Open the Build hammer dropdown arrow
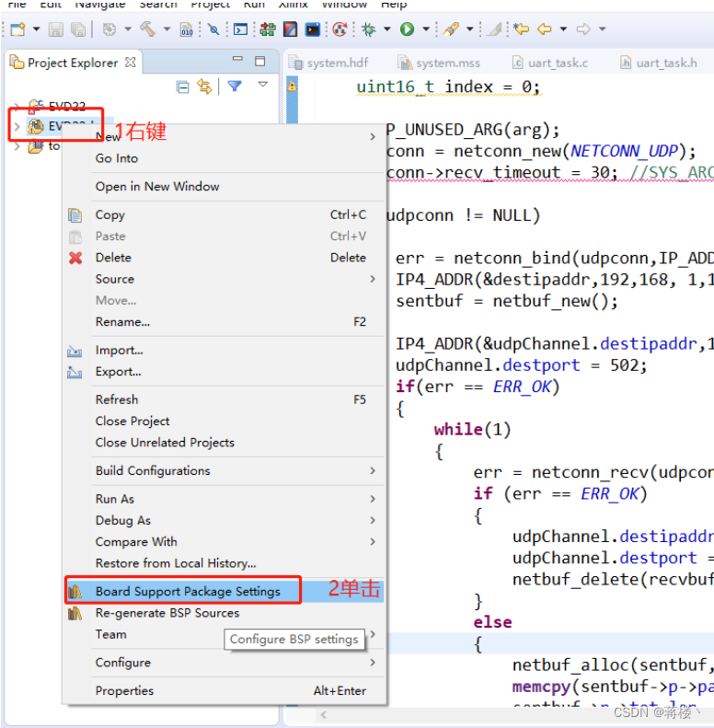The height and width of the screenshot is (728, 714). (x=167, y=29)
